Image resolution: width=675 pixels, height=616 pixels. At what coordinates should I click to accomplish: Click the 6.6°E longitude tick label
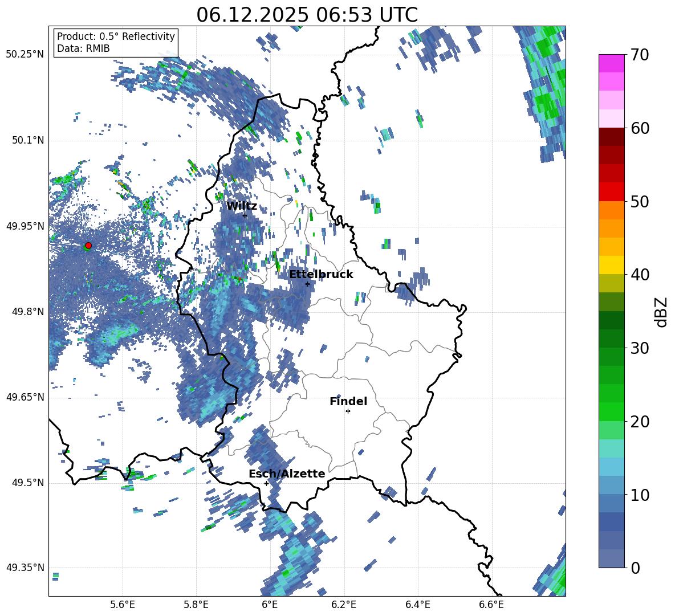491,605
